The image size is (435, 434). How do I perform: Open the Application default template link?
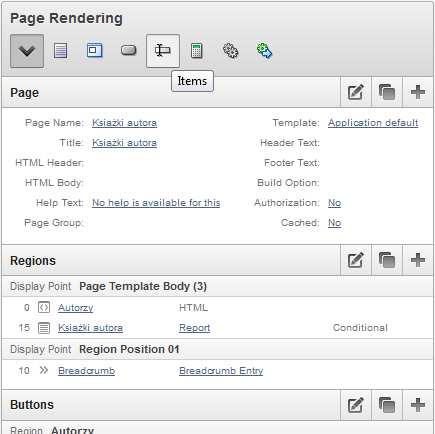click(373, 123)
